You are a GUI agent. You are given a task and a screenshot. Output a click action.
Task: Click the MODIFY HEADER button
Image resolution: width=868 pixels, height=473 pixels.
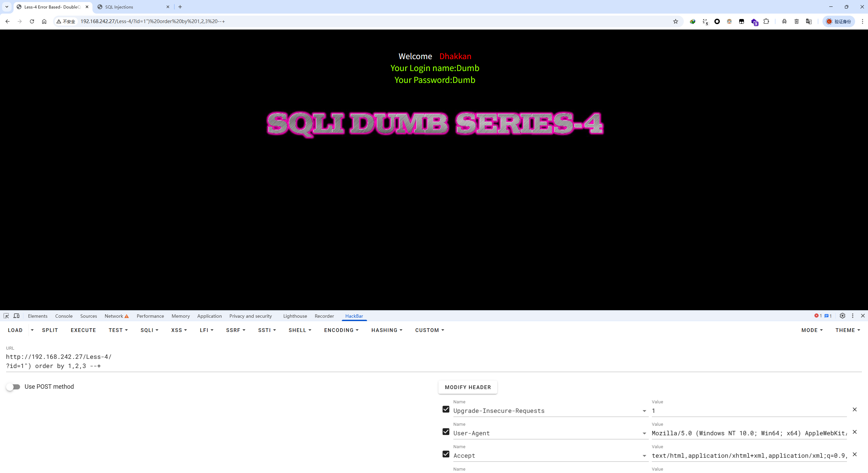click(x=468, y=387)
